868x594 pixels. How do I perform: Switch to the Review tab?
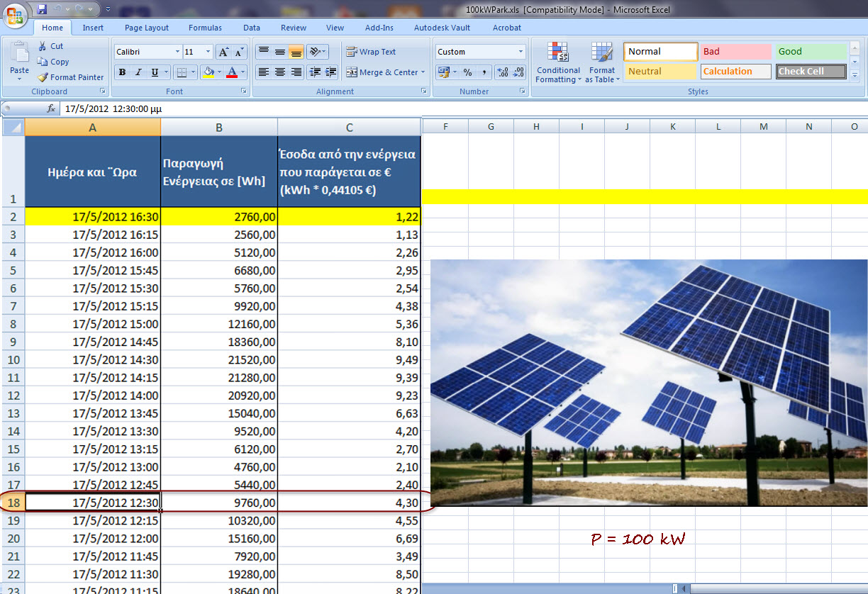point(294,28)
